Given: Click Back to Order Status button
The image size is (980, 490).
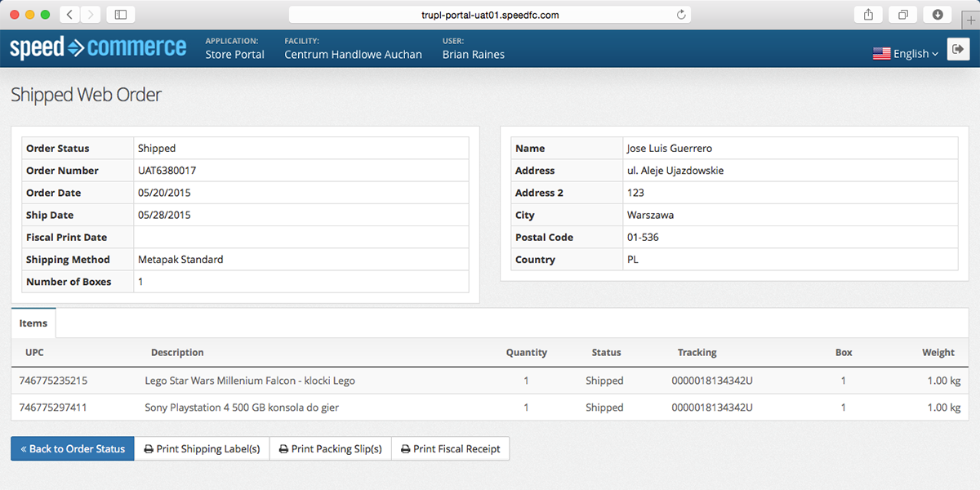Looking at the screenshot, I should tap(73, 448).
